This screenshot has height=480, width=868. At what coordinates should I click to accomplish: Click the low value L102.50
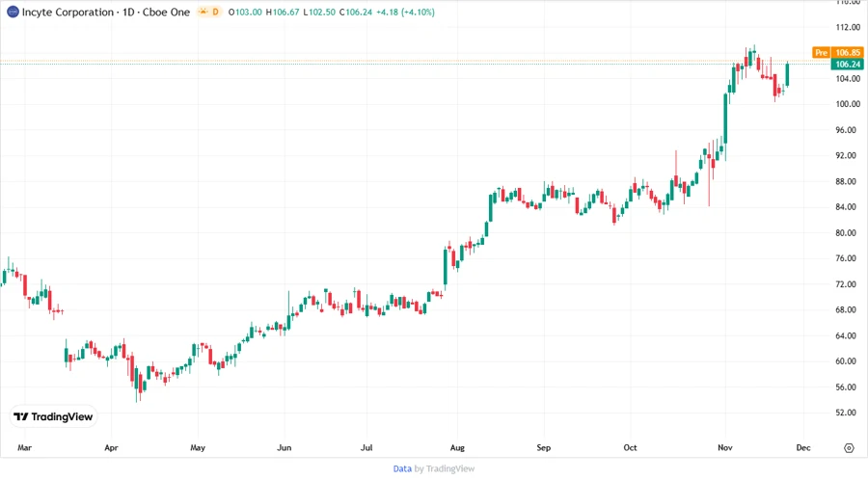point(319,12)
